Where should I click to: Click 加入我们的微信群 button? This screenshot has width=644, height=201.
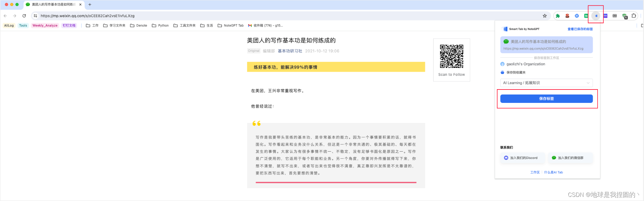click(570, 158)
